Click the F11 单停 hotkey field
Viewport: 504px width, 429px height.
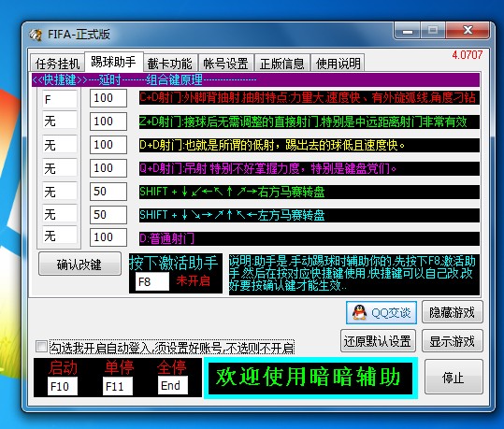118,386
